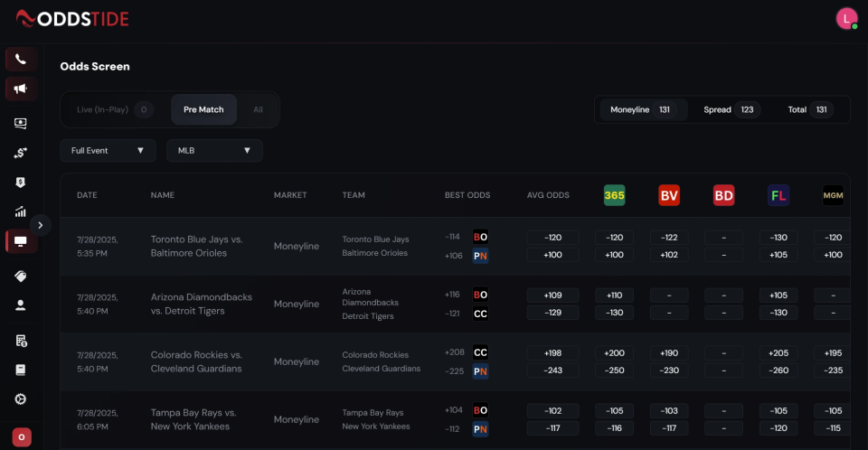This screenshot has width=868, height=450.
Task: Click the MGM sportsbook column icon
Action: point(833,195)
